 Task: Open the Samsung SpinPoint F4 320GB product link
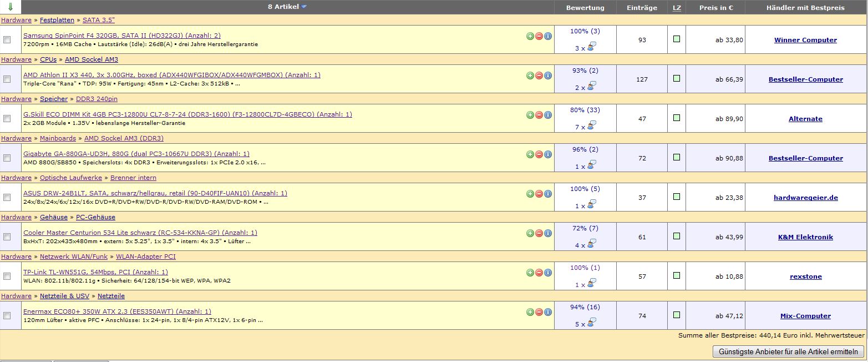(122, 36)
